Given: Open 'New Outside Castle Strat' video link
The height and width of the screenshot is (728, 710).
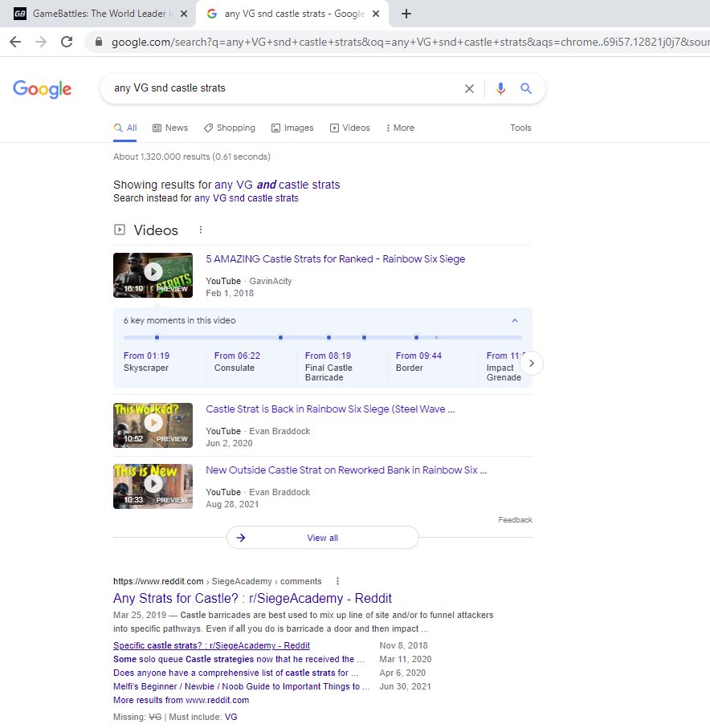Looking at the screenshot, I should (x=347, y=470).
